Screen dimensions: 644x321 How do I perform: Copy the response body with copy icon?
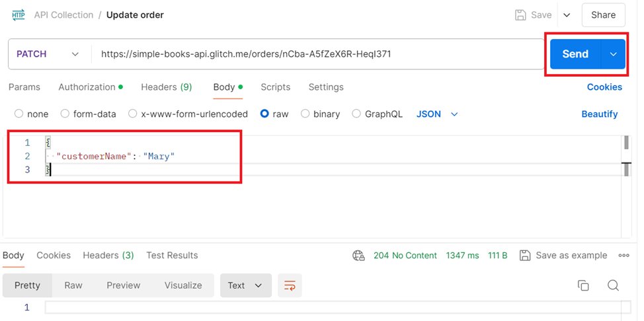click(583, 285)
